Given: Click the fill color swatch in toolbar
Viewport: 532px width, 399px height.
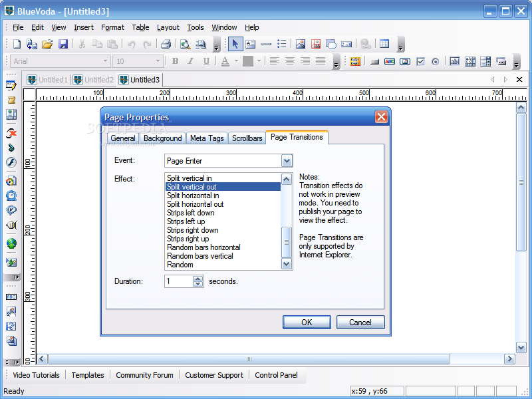Looking at the screenshot, I should pos(248,61).
